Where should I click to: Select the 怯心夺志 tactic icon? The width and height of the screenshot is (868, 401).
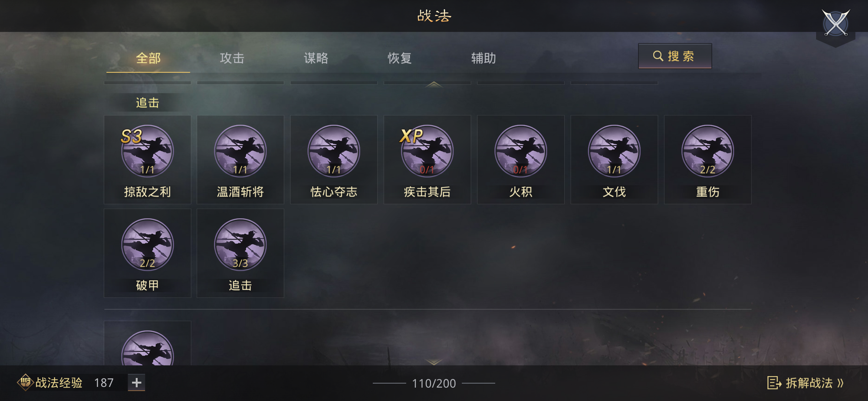pyautogui.click(x=334, y=151)
